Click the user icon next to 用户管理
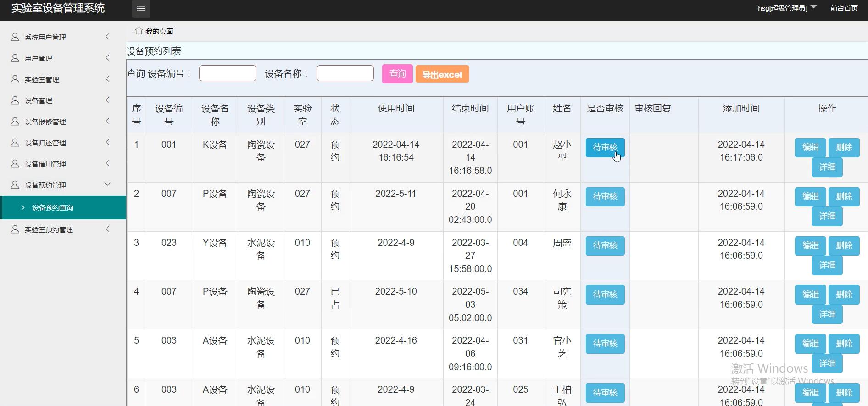This screenshot has height=406, width=868. (15, 58)
